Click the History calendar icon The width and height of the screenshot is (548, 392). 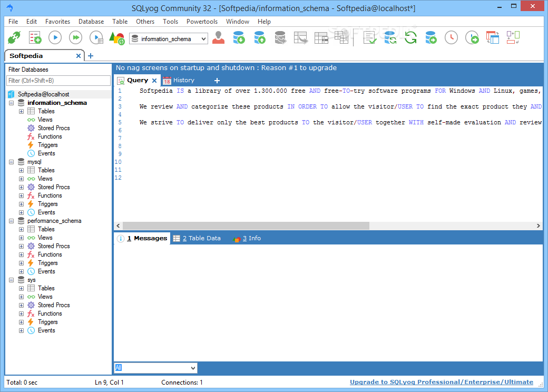point(167,81)
